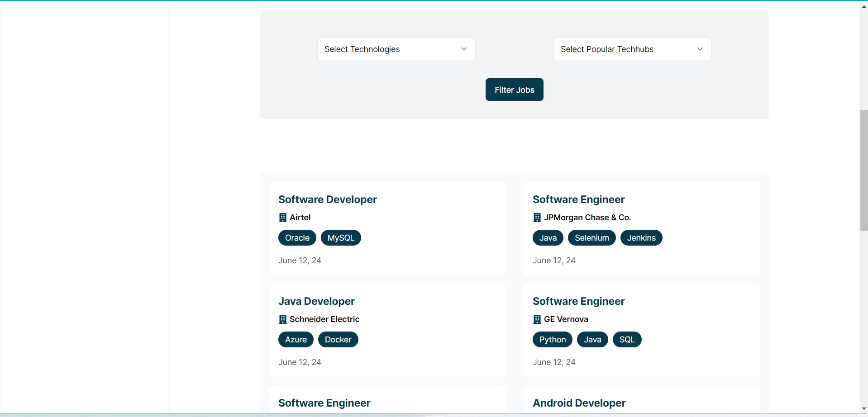Click the scrollbar down arrow
Image resolution: width=868 pixels, height=417 pixels.
(864, 409)
